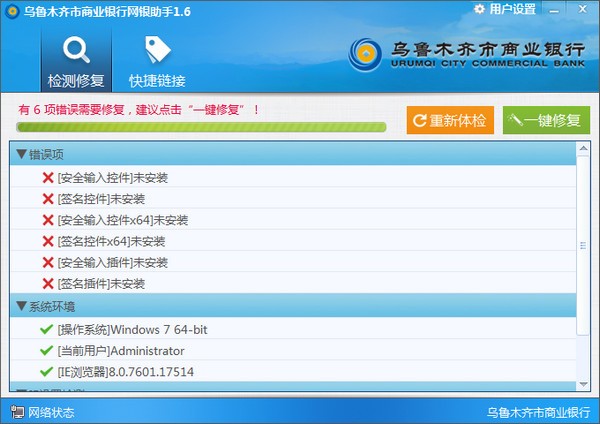Screen dimensions: 600x424
Task: Select the [安全输入控件]未安装 row text
Action: click(112, 178)
